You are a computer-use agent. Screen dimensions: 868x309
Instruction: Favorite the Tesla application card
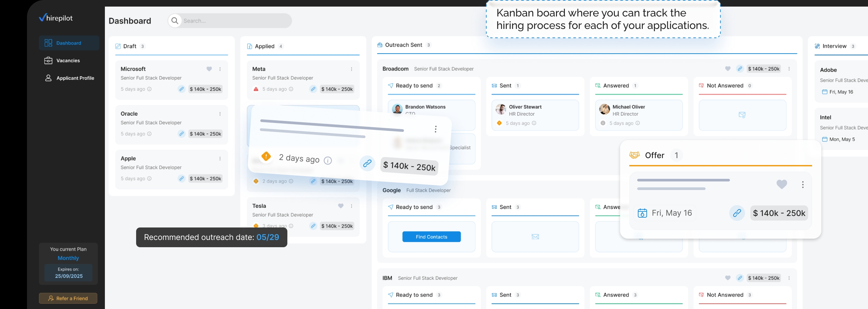click(x=340, y=206)
